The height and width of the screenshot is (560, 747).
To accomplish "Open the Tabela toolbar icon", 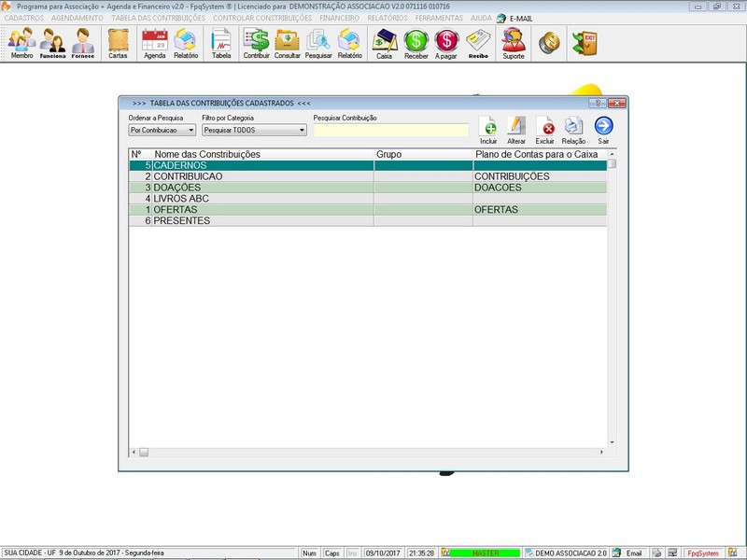I will [x=221, y=43].
